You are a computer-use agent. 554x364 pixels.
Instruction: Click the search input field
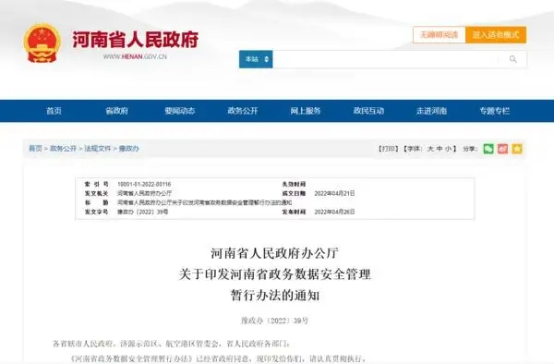point(385,59)
